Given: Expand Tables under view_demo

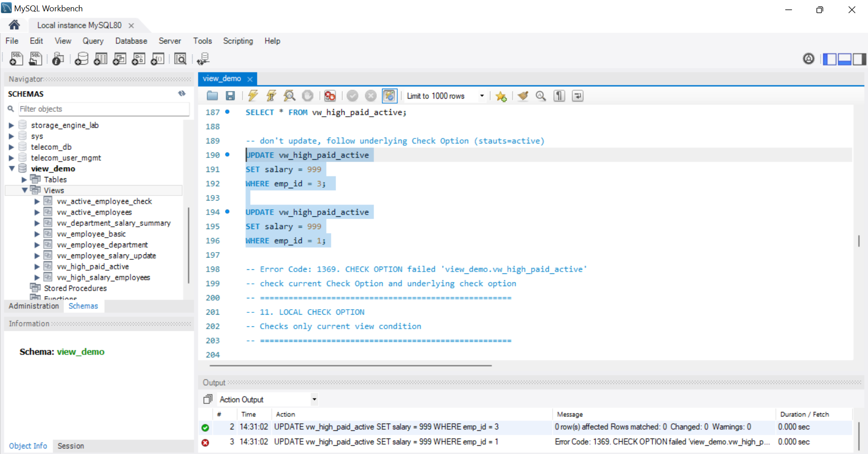Looking at the screenshot, I should coord(24,180).
